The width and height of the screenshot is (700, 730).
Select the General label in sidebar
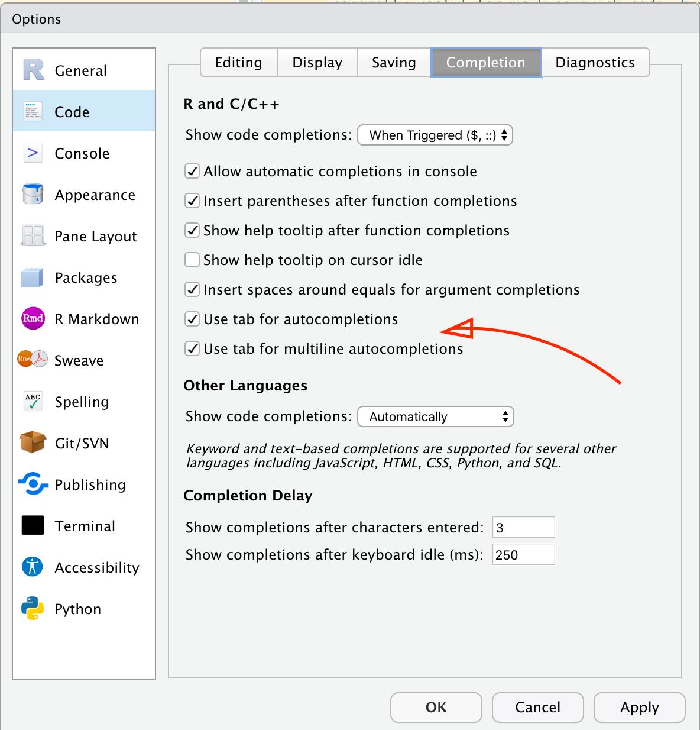click(81, 70)
